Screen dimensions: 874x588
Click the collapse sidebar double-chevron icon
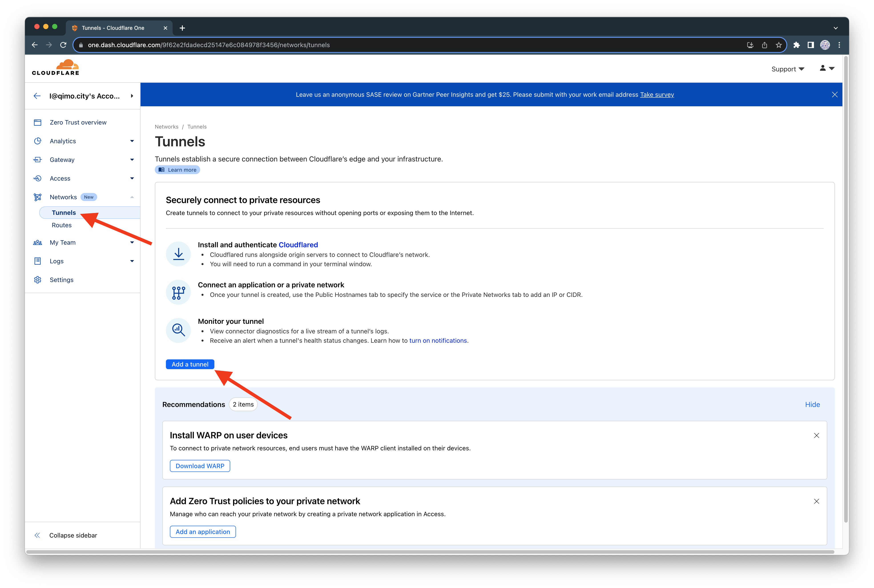click(37, 535)
